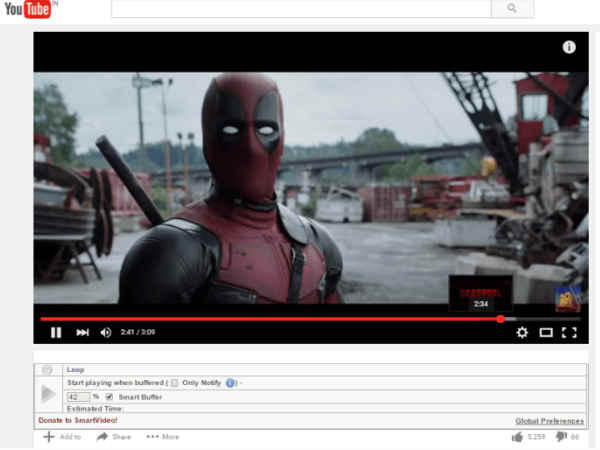Click the 2:41 / 3:09 time display

pyautogui.click(x=138, y=332)
